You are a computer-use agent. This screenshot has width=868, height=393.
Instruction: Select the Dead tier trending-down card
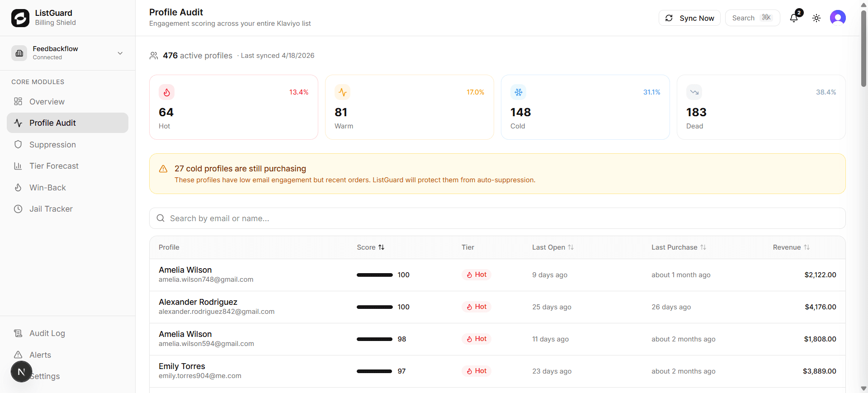761,107
